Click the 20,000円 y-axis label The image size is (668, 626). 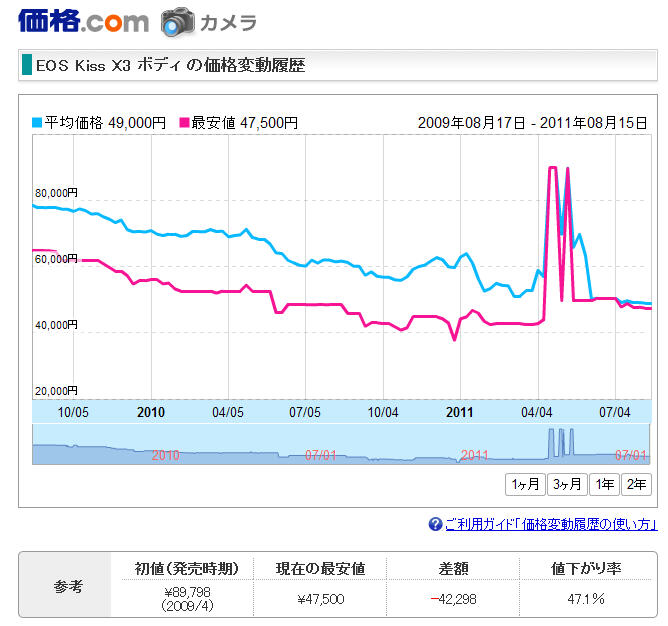tap(56, 391)
